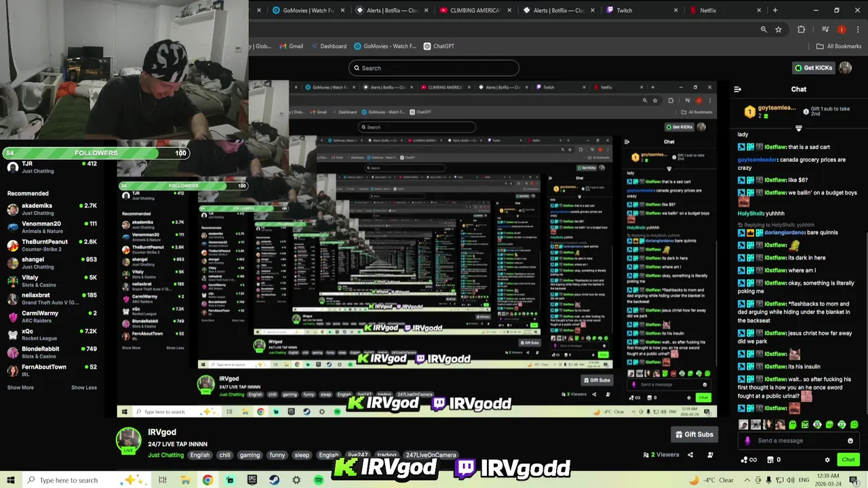Open the GoMovies - Watch bookmark
868x488 pixels.
click(x=385, y=46)
